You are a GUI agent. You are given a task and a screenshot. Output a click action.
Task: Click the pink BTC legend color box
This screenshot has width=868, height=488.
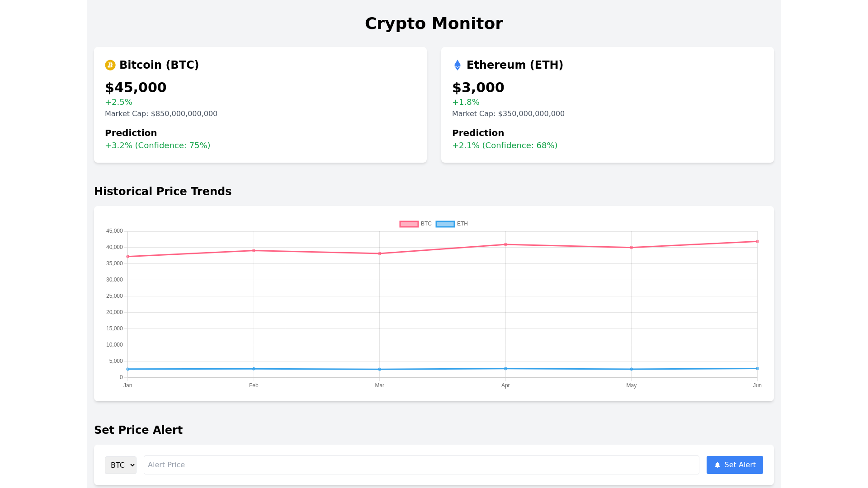pyautogui.click(x=409, y=224)
